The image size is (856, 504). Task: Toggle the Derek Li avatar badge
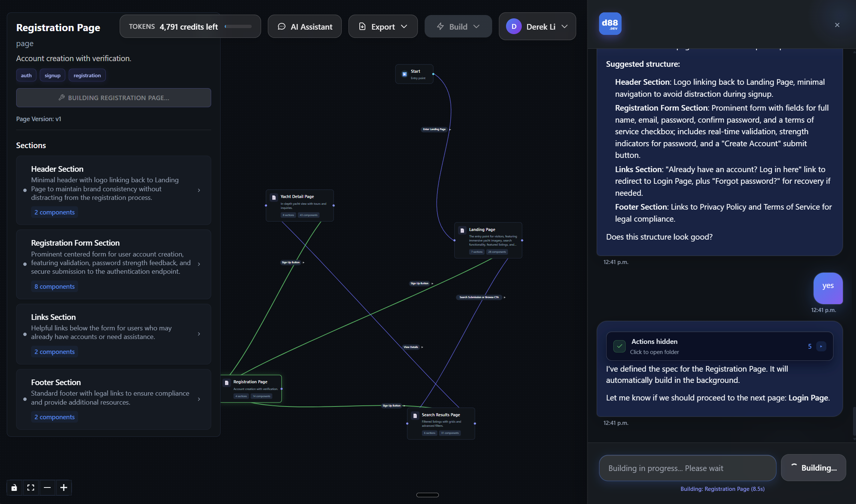click(x=514, y=26)
